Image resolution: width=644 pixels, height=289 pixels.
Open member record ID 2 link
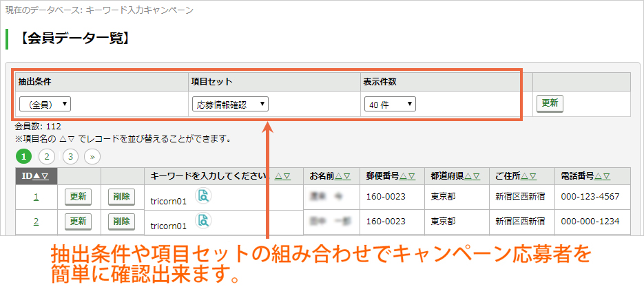click(36, 222)
